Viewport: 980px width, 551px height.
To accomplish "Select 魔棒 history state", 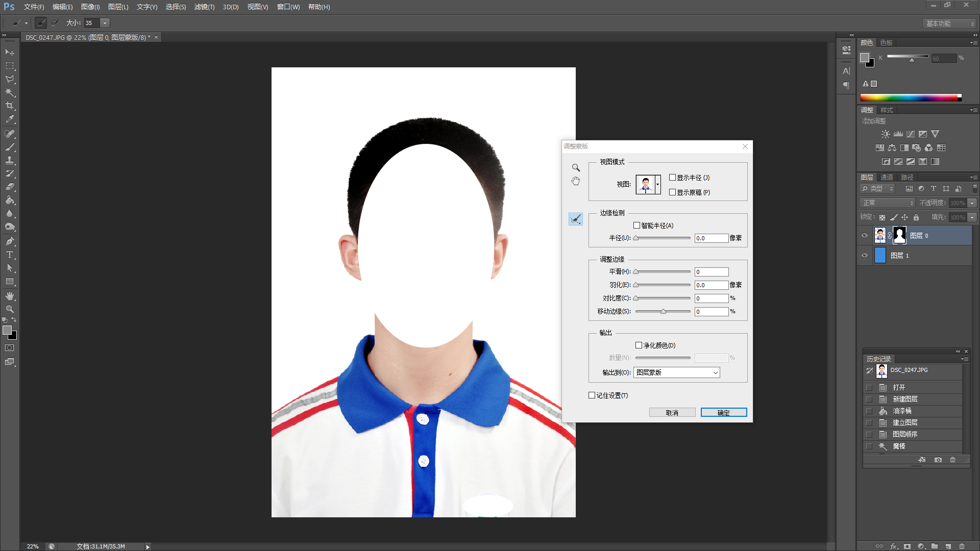I will pyautogui.click(x=913, y=446).
